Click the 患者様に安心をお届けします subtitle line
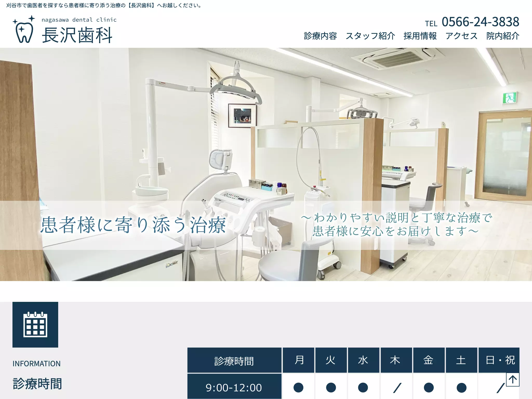 click(396, 231)
